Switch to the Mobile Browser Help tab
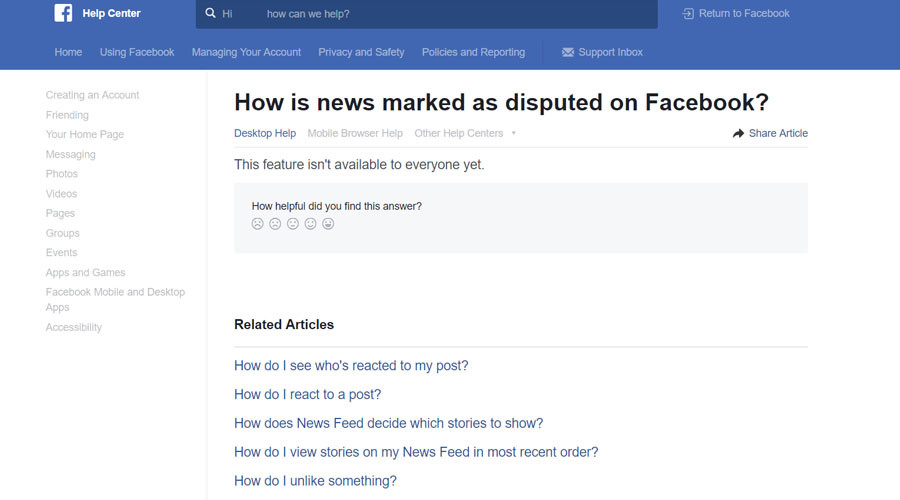Viewport: 900px width, 500px height. coord(355,133)
